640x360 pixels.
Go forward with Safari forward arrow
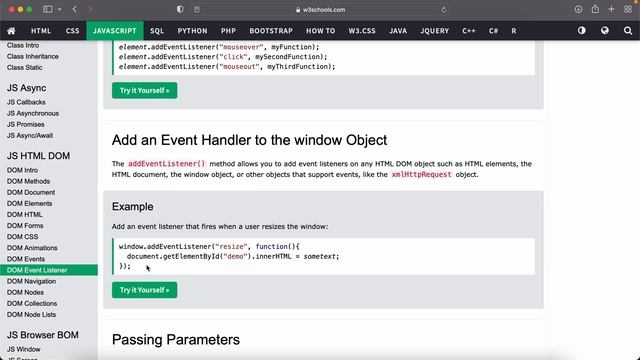coord(90,9)
